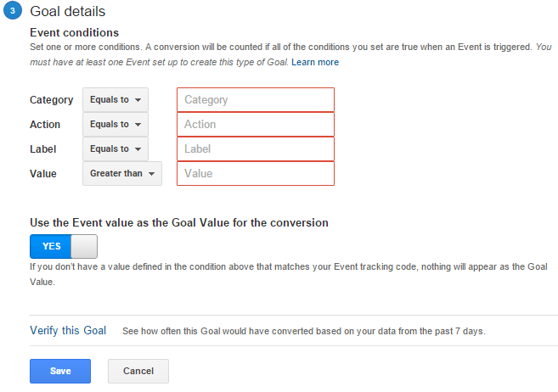Click the Cancel button

[138, 371]
